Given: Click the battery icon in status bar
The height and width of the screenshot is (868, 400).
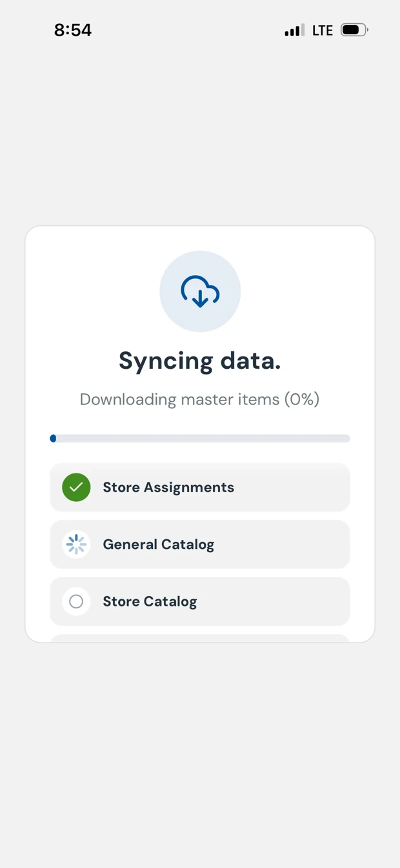Looking at the screenshot, I should pyautogui.click(x=354, y=30).
